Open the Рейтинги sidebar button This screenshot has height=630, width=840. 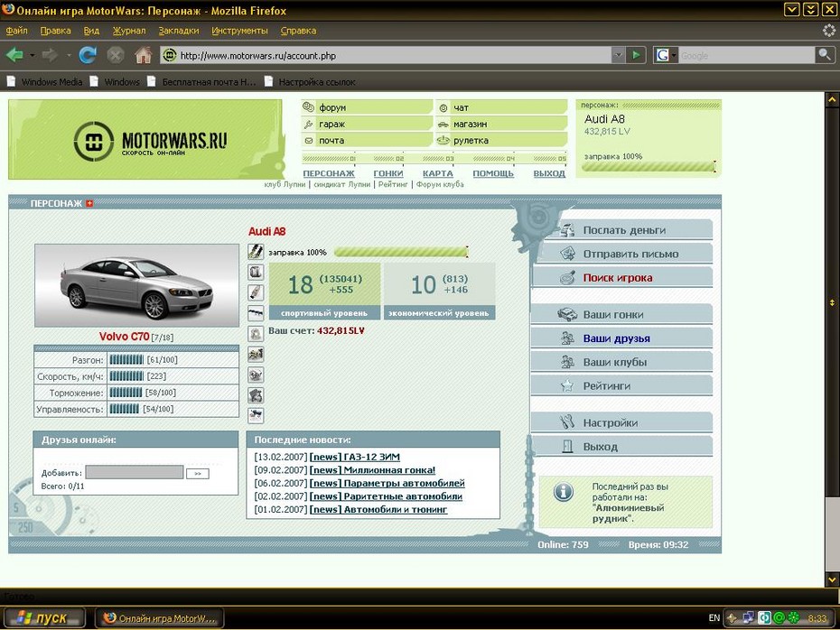point(621,385)
